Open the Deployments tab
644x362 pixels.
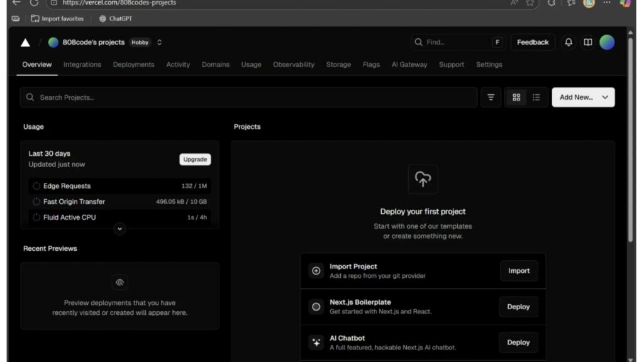[x=133, y=65]
